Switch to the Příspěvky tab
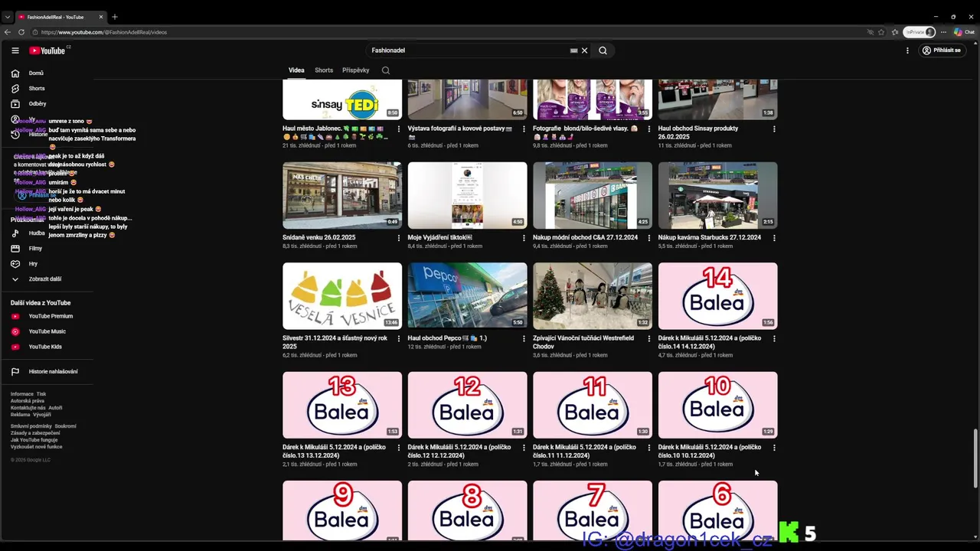Screen dimensions: 980x551 [356, 70]
